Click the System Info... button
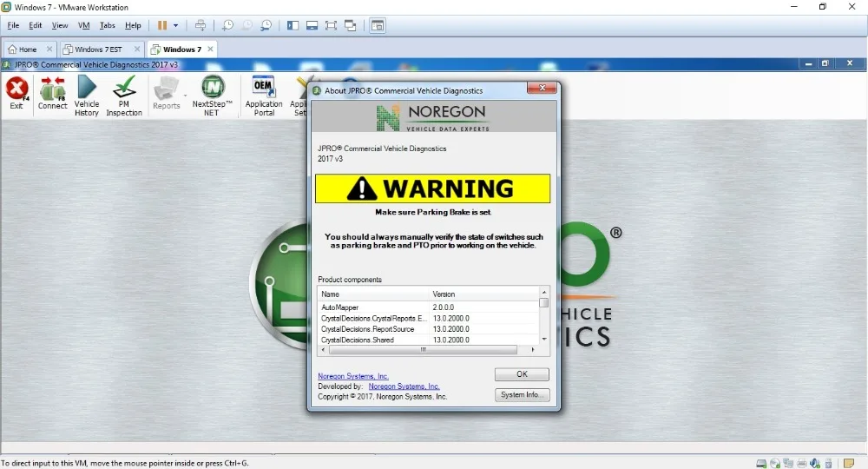Screen dimensions: 868x469 (x=522, y=394)
